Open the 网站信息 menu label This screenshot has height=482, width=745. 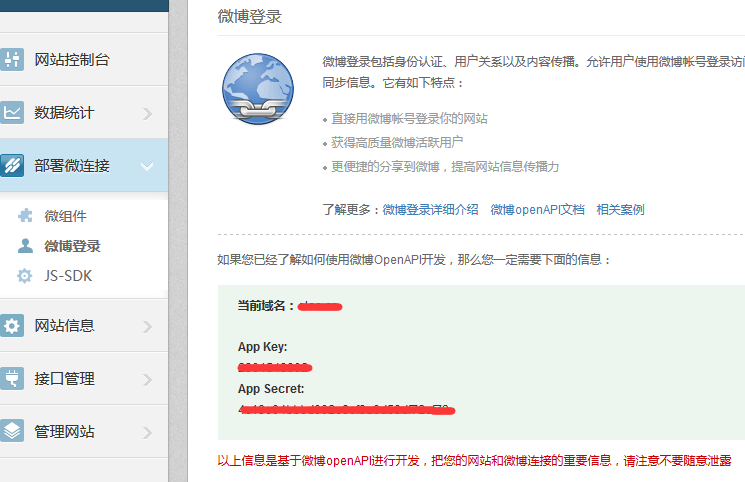[64, 326]
